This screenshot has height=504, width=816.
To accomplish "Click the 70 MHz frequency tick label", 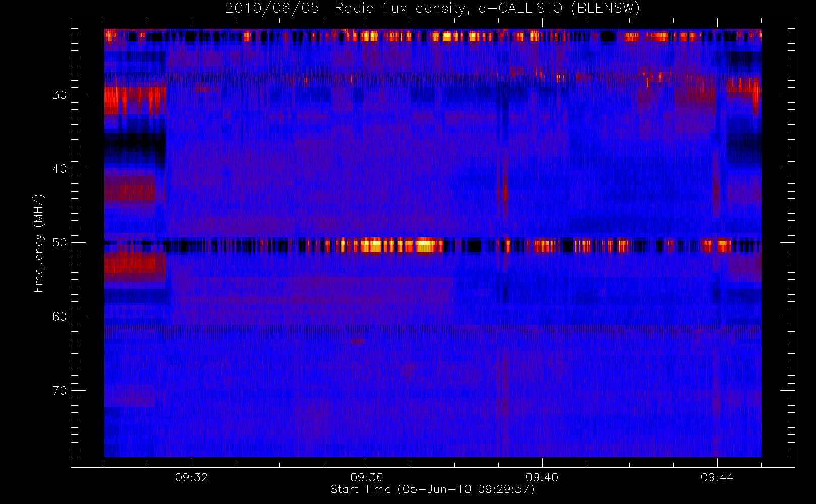I will [x=60, y=391].
